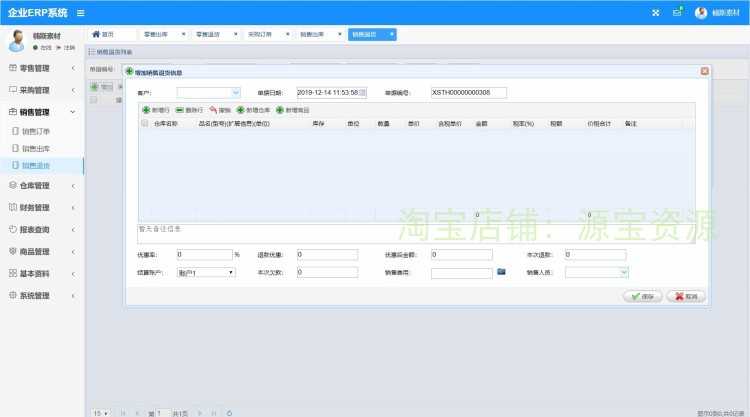
Task: Click 新增仓库 add warehouse button
Action: click(x=254, y=110)
